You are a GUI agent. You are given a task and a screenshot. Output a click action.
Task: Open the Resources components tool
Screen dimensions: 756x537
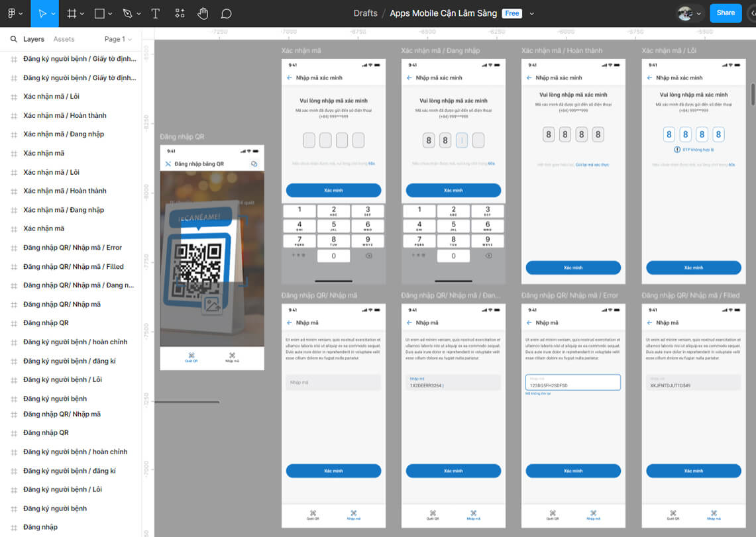(180, 13)
